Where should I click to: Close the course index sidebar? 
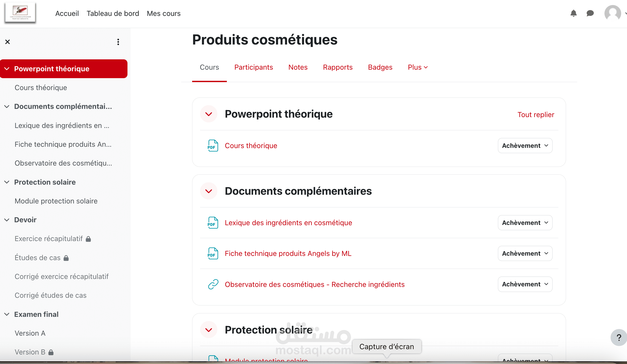pyautogui.click(x=7, y=42)
